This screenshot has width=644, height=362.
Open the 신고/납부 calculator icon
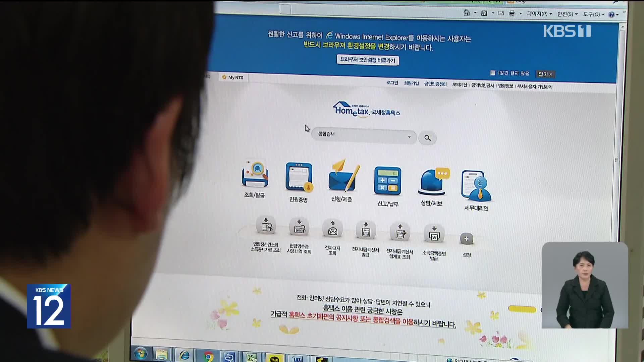(388, 181)
